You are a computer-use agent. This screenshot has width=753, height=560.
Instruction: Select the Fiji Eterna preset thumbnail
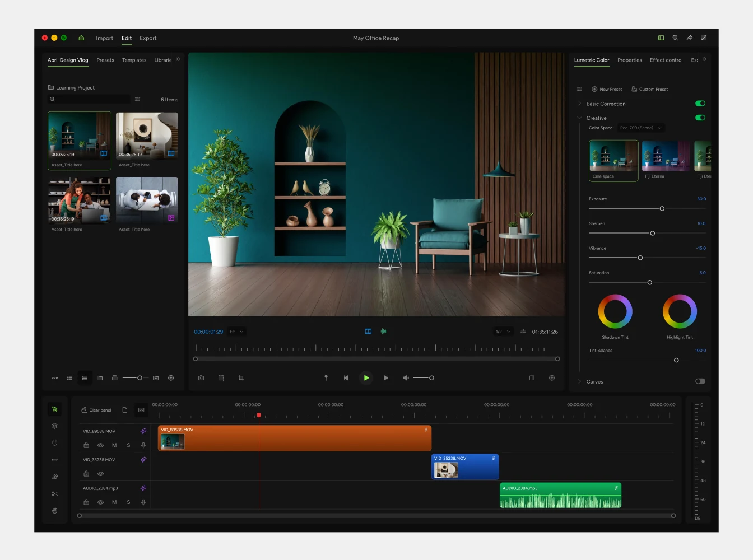(x=666, y=156)
